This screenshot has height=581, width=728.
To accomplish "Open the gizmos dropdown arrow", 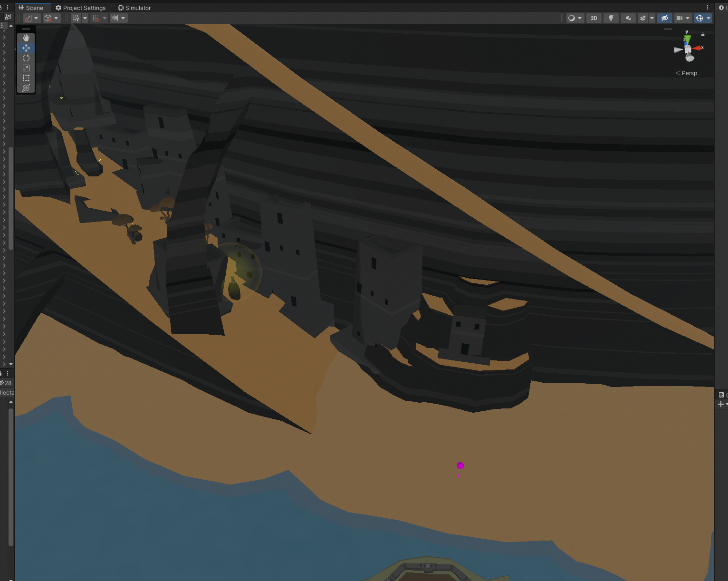I will pos(709,18).
